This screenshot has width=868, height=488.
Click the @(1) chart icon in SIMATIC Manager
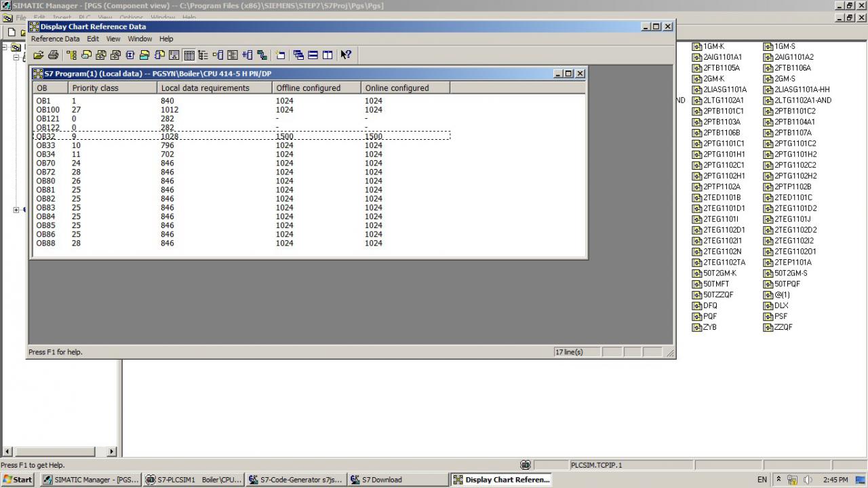768,295
